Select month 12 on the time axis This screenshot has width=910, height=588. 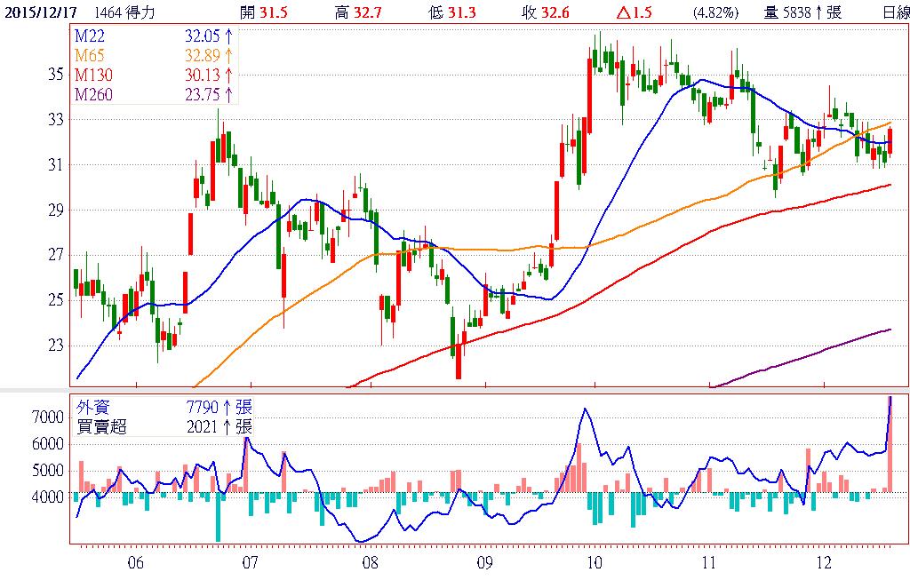pos(824,562)
